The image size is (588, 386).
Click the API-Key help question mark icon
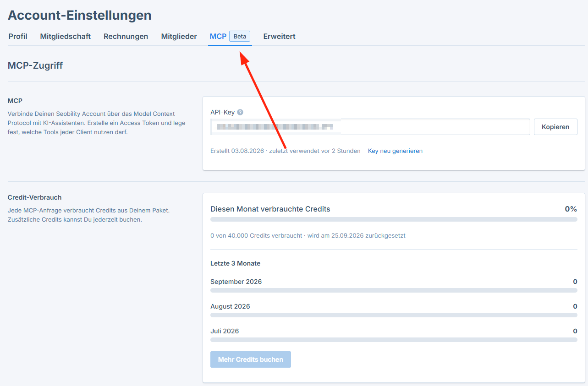point(240,112)
